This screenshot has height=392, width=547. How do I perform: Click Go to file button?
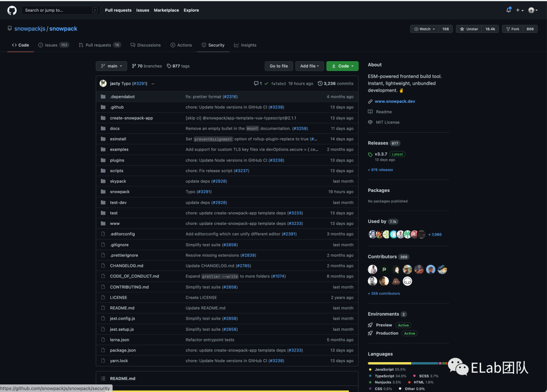click(x=279, y=66)
